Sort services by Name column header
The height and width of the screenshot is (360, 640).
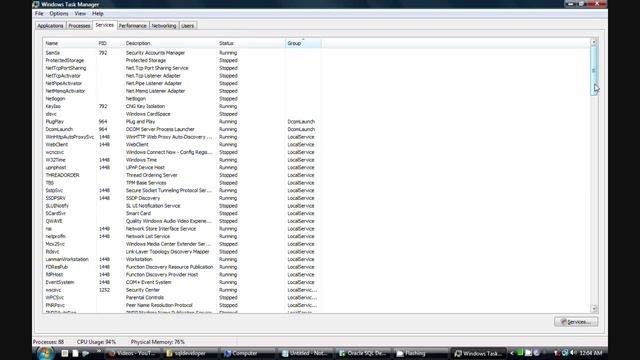coord(69,43)
